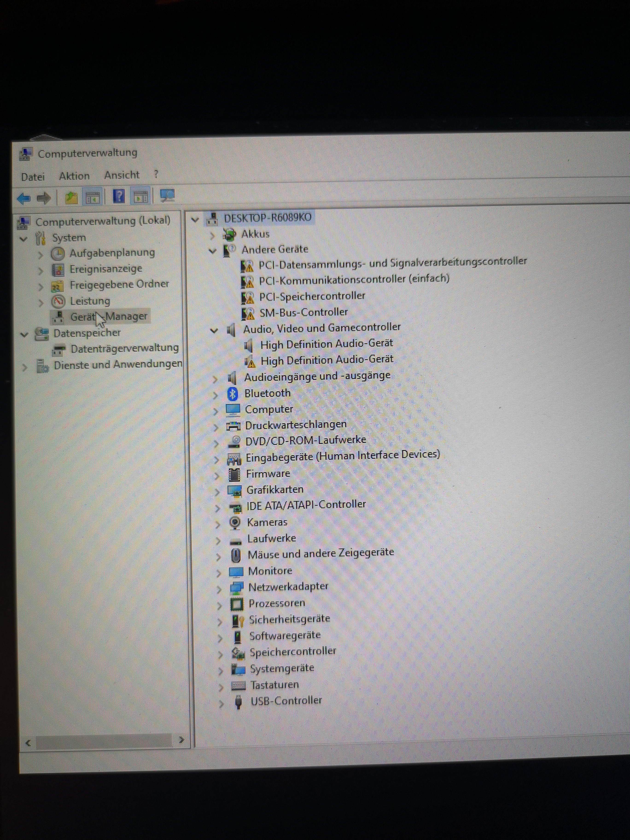Collapse the Andere Geräte category
Viewport: 630px width, 840px height.
coord(213,251)
